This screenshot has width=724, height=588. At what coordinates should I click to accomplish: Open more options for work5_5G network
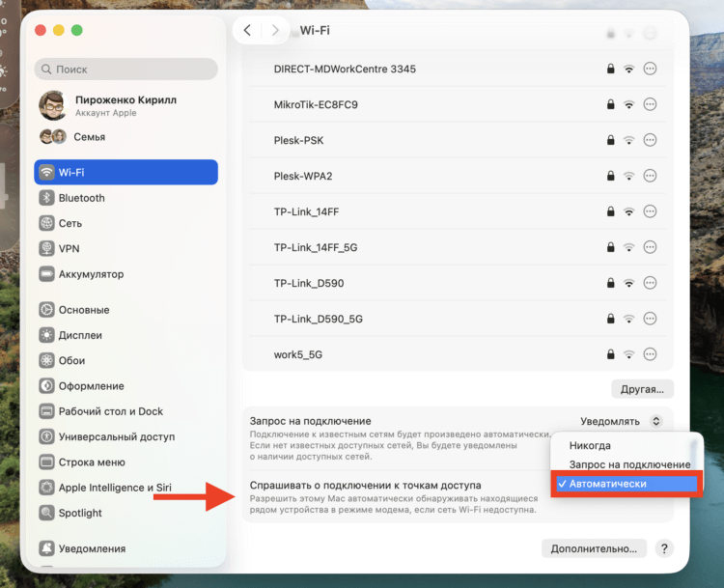click(x=650, y=354)
